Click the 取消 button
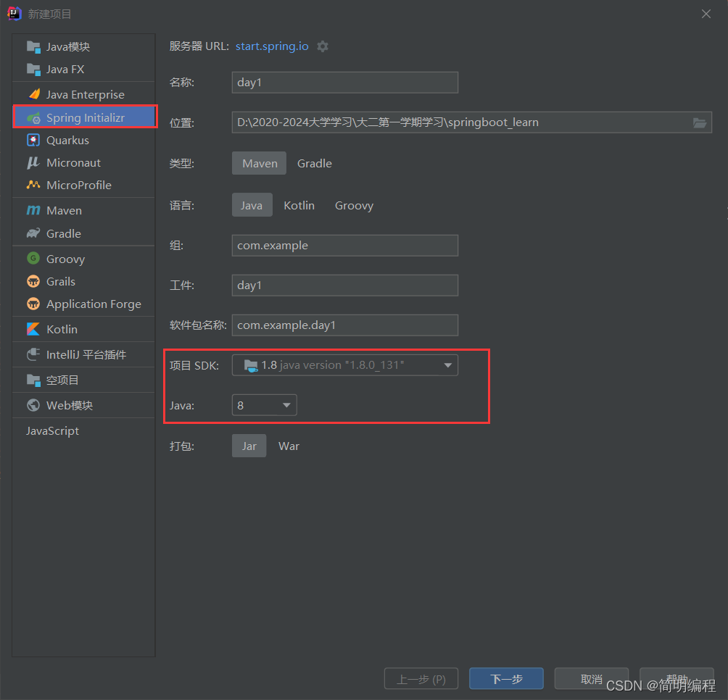Image resolution: width=728 pixels, height=700 pixels. (592, 679)
